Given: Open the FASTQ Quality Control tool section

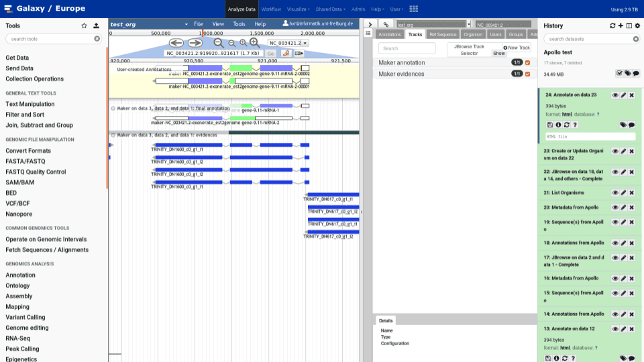Looking at the screenshot, I should coord(36,172).
